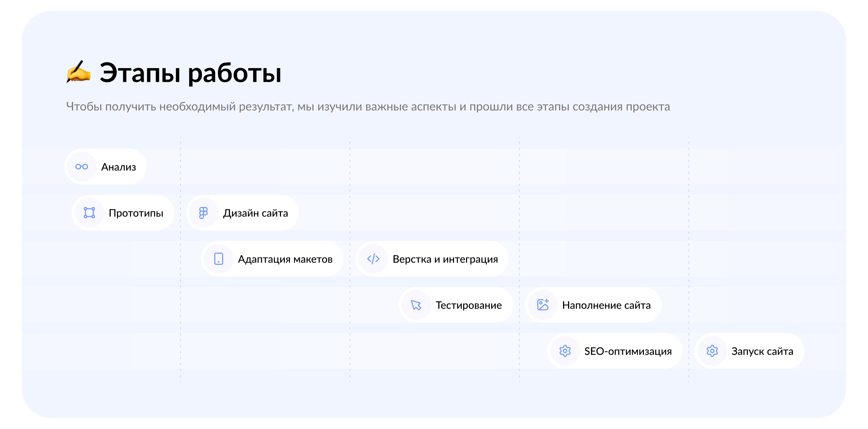Viewport: 868px width, 429px height.
Task: Click the gear icon beside Запуск сайта
Action: [712, 351]
